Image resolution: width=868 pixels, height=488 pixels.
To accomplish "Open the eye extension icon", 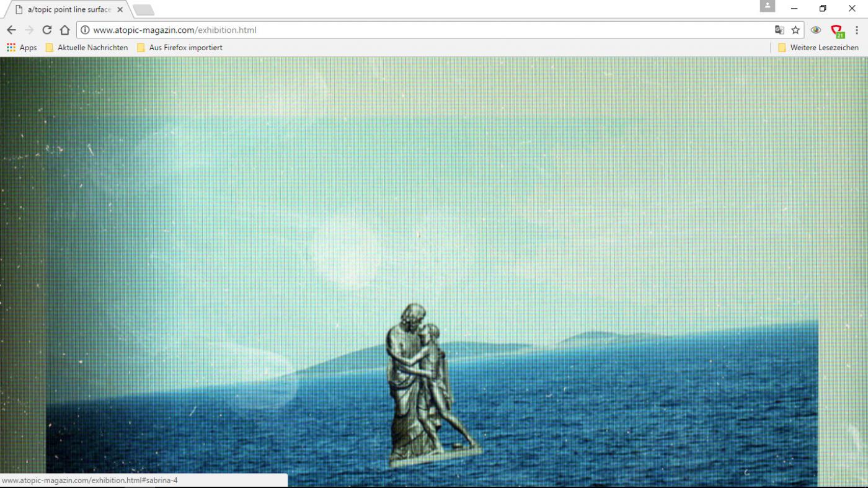I will tap(816, 30).
